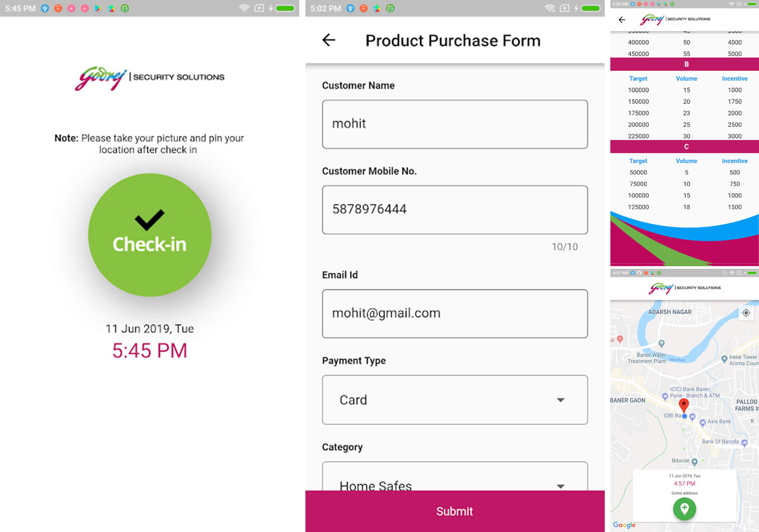Submit the product purchase form
The image size is (759, 532).
tap(455, 511)
